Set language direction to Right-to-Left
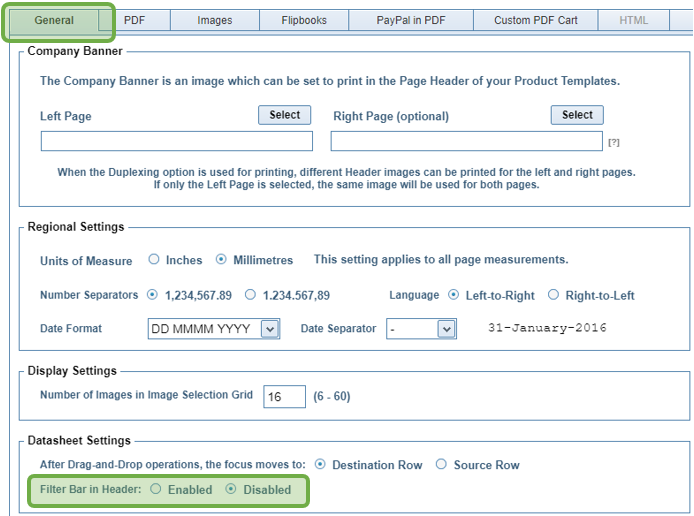 coord(554,295)
